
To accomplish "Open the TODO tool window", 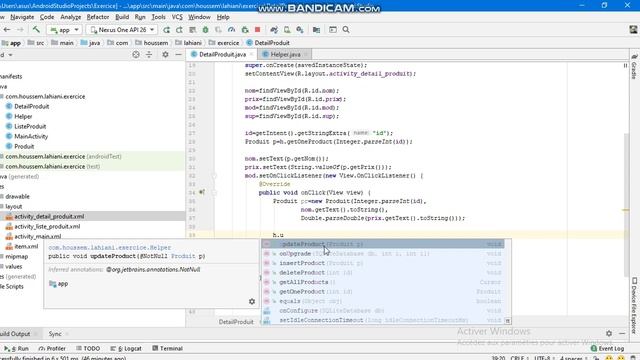I will coord(88,349).
